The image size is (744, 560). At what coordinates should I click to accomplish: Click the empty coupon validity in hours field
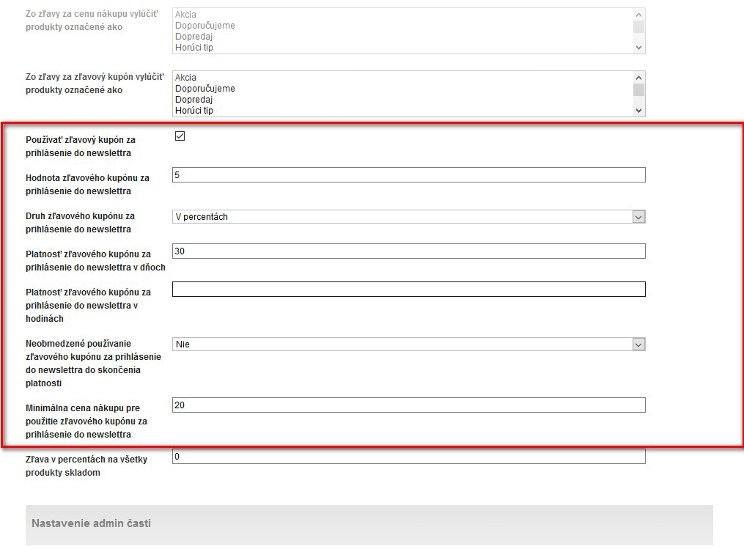408,290
